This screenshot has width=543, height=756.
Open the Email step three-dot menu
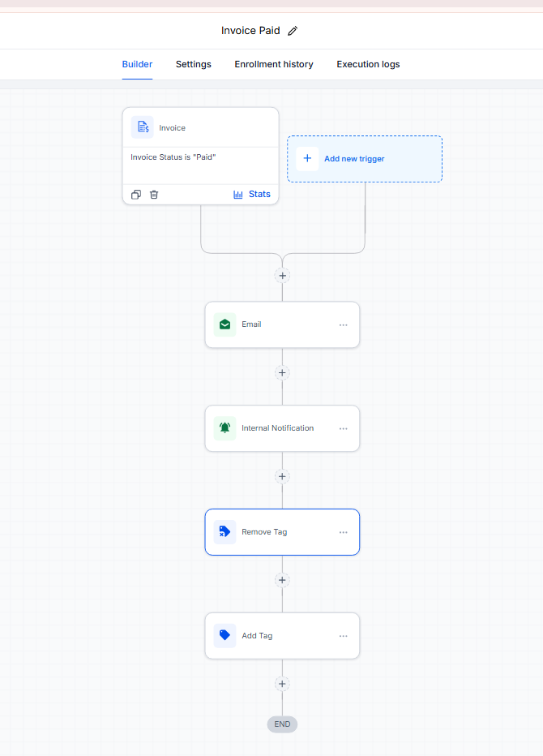click(343, 325)
